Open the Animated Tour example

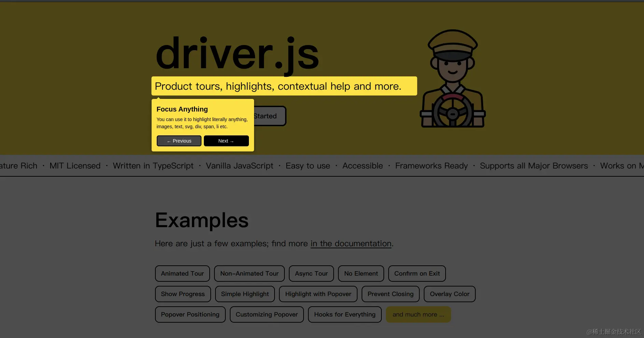[x=182, y=274]
